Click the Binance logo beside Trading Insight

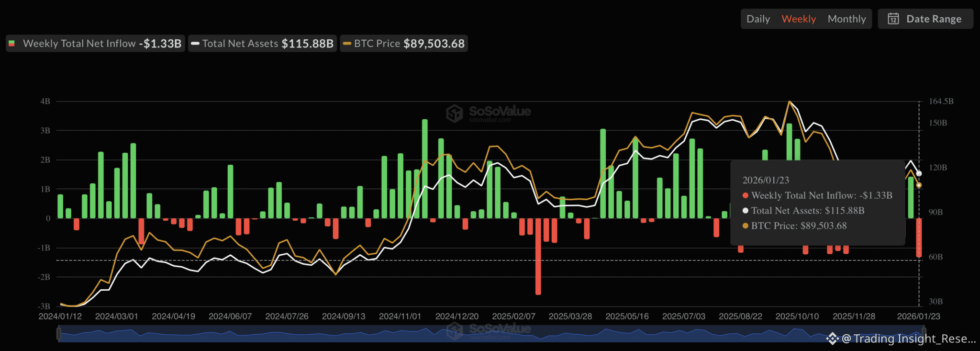click(832, 339)
